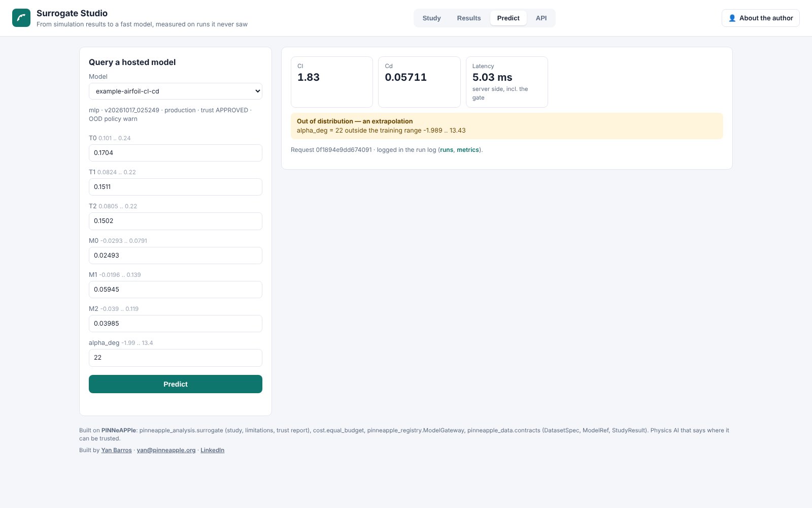Screen dimensions: 812x508
Task: Focus the T0 input field
Action: pyautogui.click(x=176, y=153)
